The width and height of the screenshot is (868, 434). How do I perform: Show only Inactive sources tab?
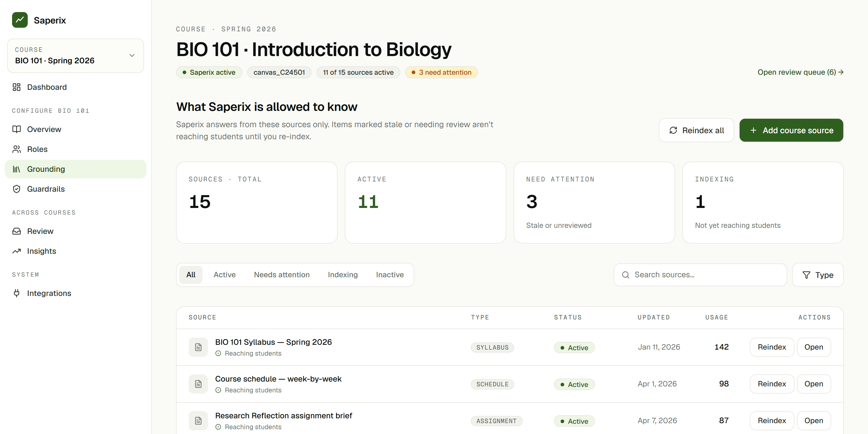(390, 275)
